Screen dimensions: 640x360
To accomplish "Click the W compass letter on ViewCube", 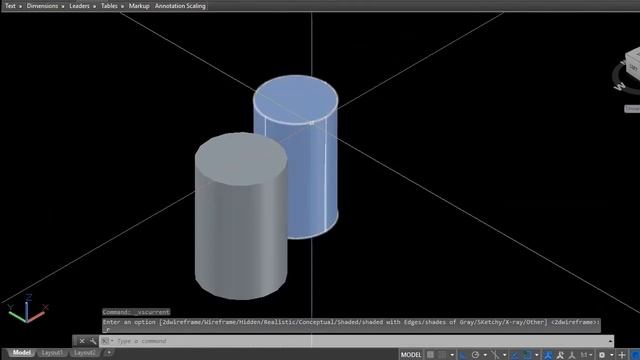I will [620, 86].
